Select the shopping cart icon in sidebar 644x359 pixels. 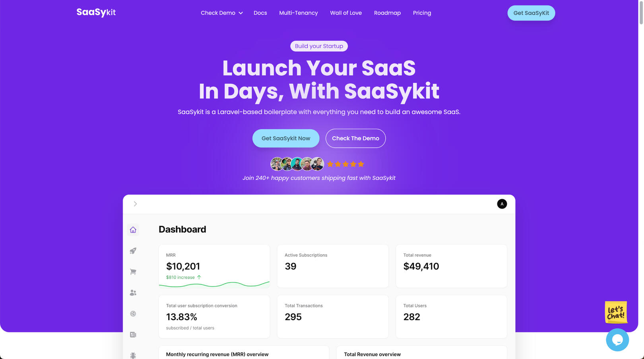pyautogui.click(x=133, y=272)
